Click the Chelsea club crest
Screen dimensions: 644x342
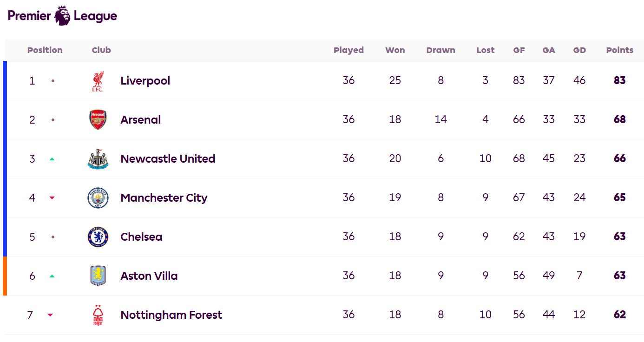click(x=98, y=237)
